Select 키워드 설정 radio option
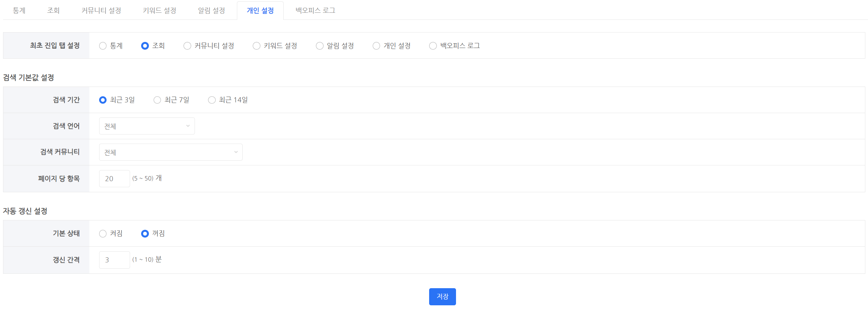The width and height of the screenshot is (868, 311). pyautogui.click(x=256, y=46)
